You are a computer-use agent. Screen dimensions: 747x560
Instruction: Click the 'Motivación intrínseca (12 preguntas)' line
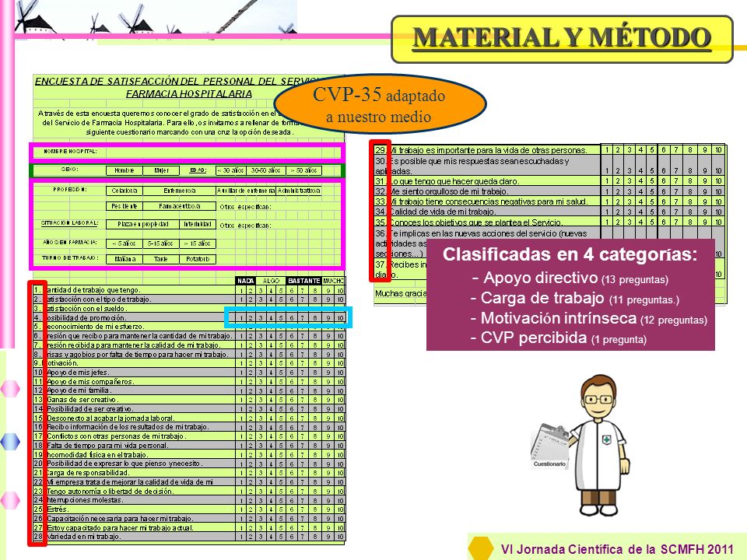(588, 318)
